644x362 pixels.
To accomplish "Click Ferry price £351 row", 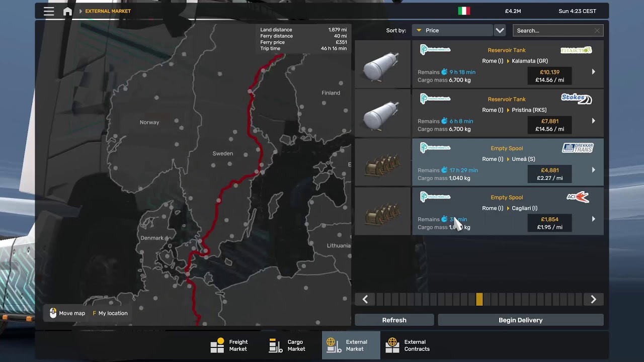I will pyautogui.click(x=303, y=42).
